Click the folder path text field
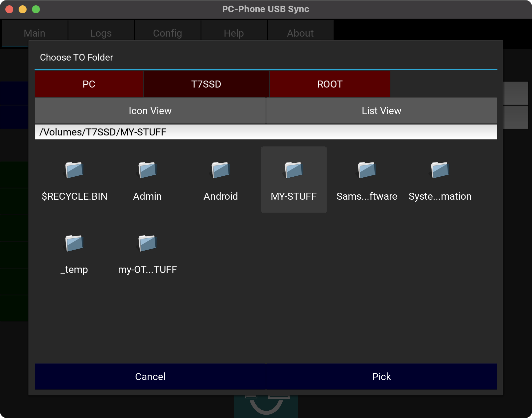 pyautogui.click(x=266, y=132)
